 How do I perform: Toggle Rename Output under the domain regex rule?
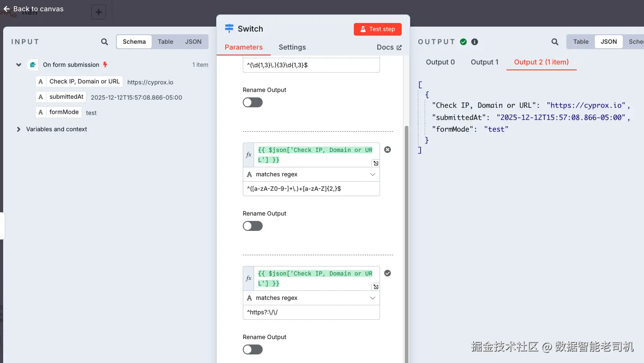[253, 226]
